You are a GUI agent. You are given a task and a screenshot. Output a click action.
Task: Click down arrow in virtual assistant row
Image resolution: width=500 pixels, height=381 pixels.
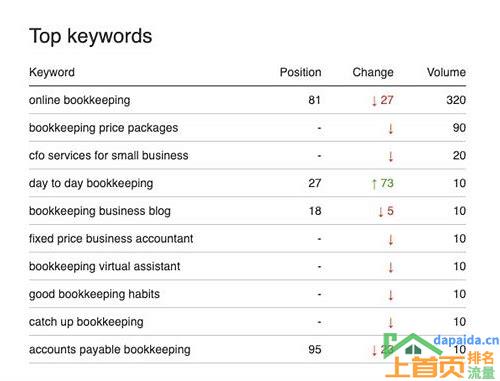pyautogui.click(x=391, y=267)
